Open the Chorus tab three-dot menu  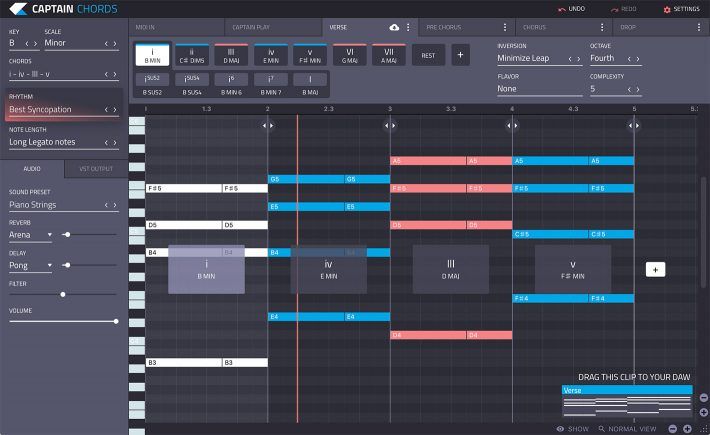pos(602,28)
